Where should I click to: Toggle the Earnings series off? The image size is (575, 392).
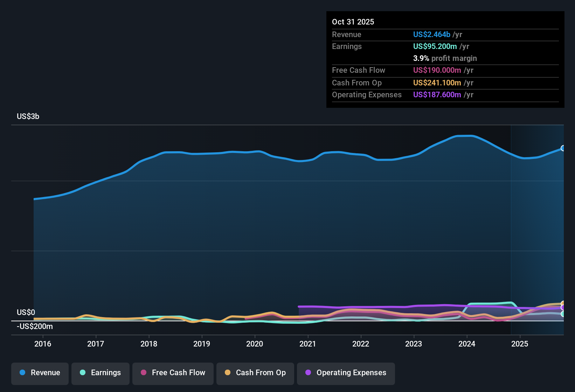pos(100,373)
